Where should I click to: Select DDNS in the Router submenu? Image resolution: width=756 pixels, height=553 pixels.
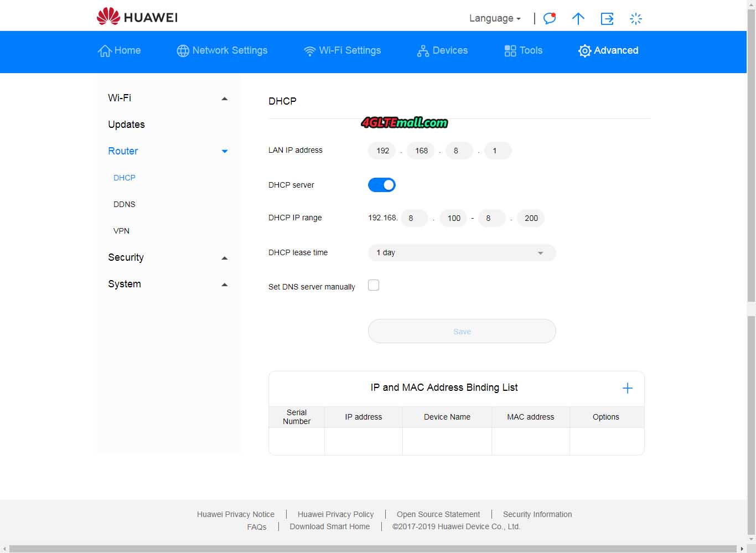point(125,204)
